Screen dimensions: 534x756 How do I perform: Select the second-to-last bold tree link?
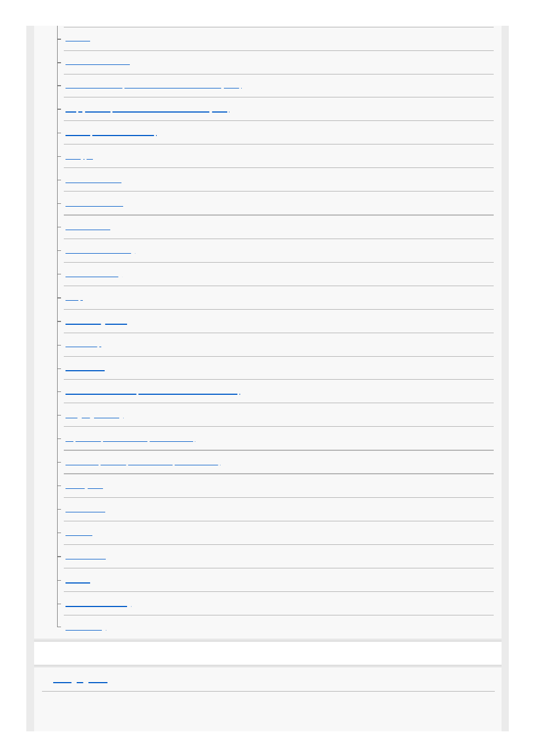point(96,605)
